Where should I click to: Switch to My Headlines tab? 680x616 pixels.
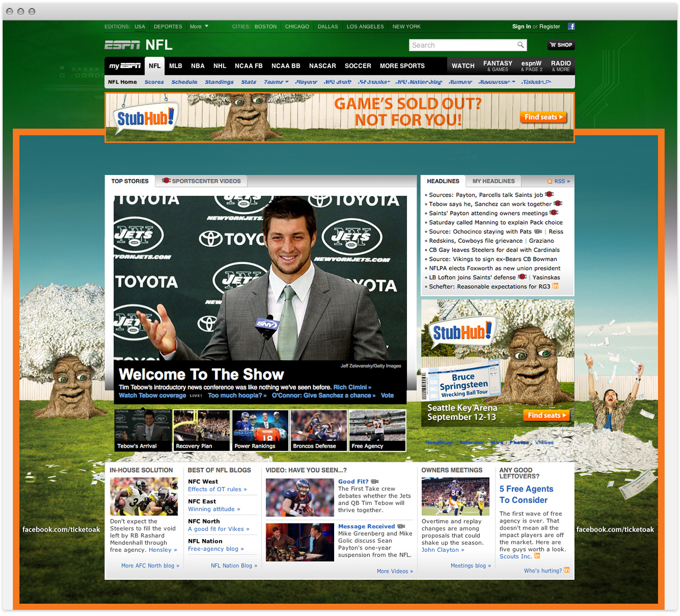click(x=494, y=181)
